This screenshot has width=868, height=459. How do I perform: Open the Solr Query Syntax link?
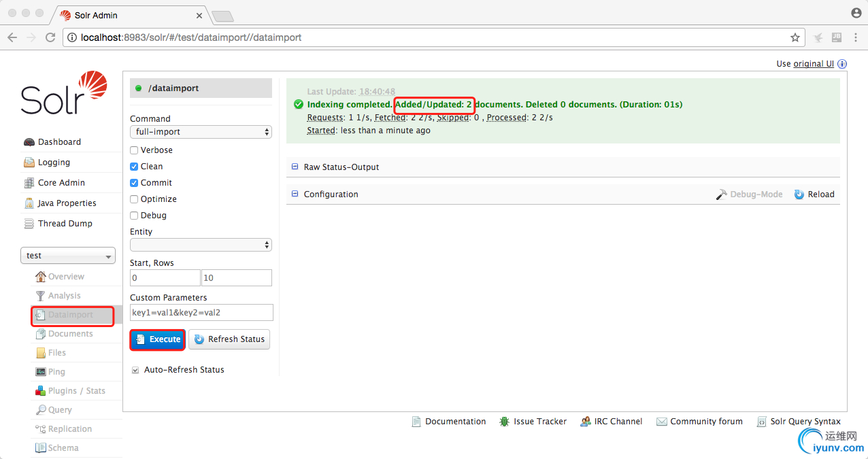pyautogui.click(x=799, y=422)
